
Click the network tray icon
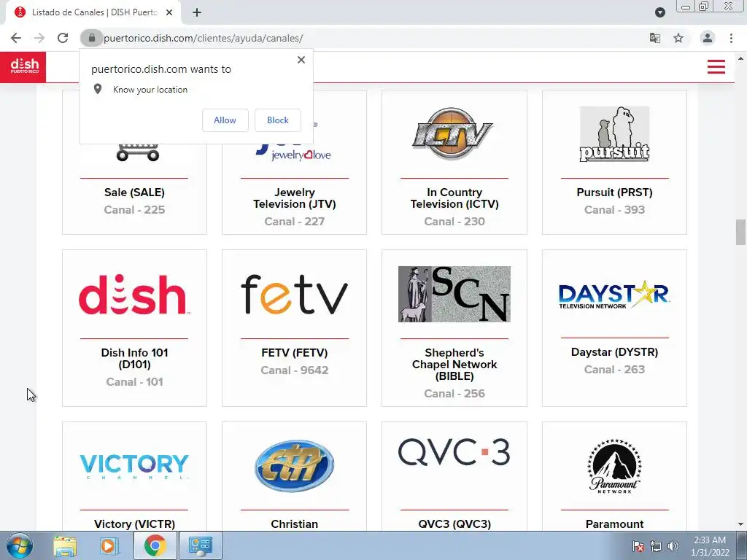point(656,546)
